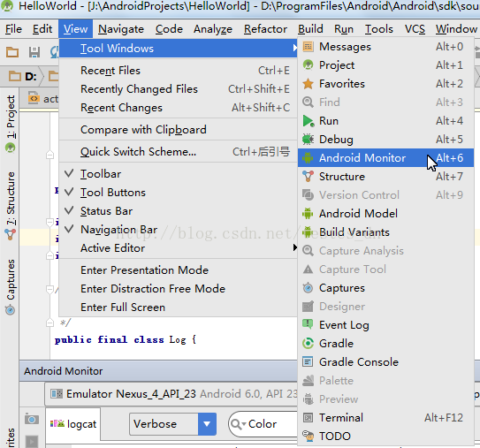480x448 pixels.
Task: Click the Android Monitor robot icon
Action: [308, 158]
